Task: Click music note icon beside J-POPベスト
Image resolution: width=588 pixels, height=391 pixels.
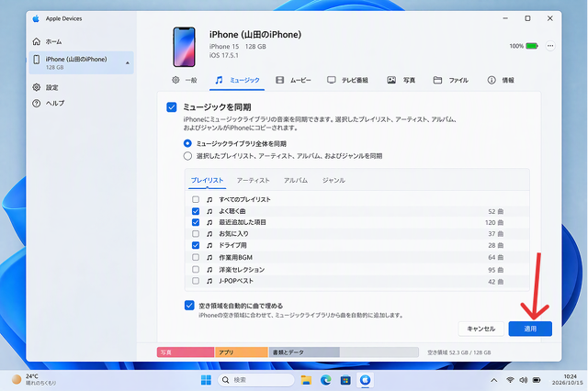Action: click(209, 281)
